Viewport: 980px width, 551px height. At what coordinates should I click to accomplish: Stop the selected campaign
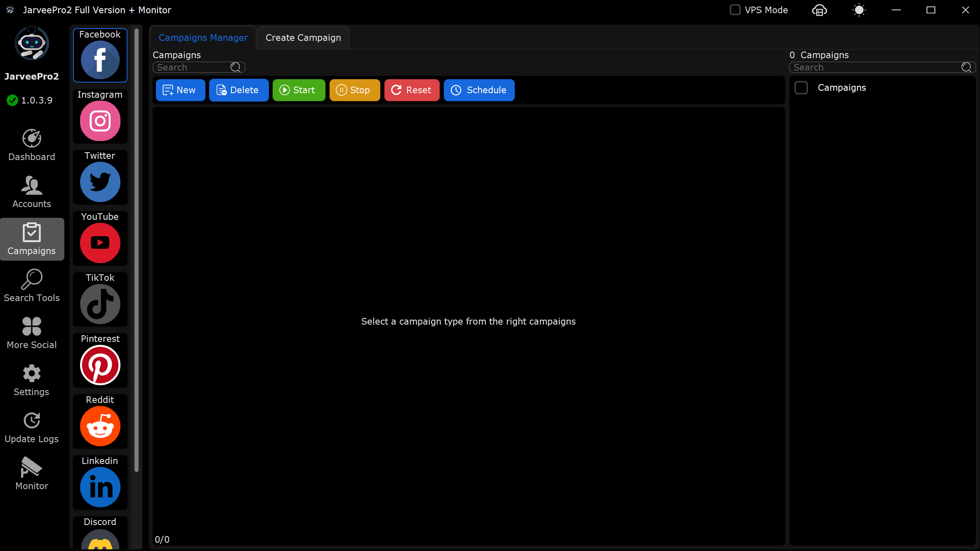point(355,90)
